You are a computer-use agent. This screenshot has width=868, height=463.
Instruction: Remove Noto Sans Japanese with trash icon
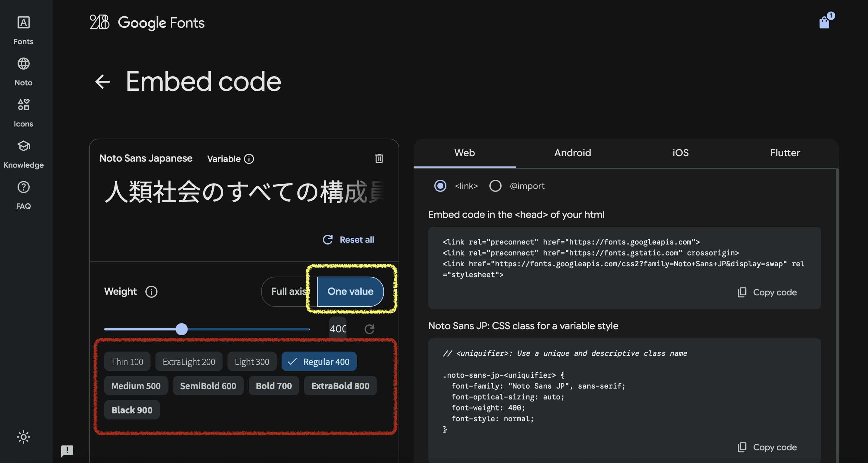coord(379,158)
